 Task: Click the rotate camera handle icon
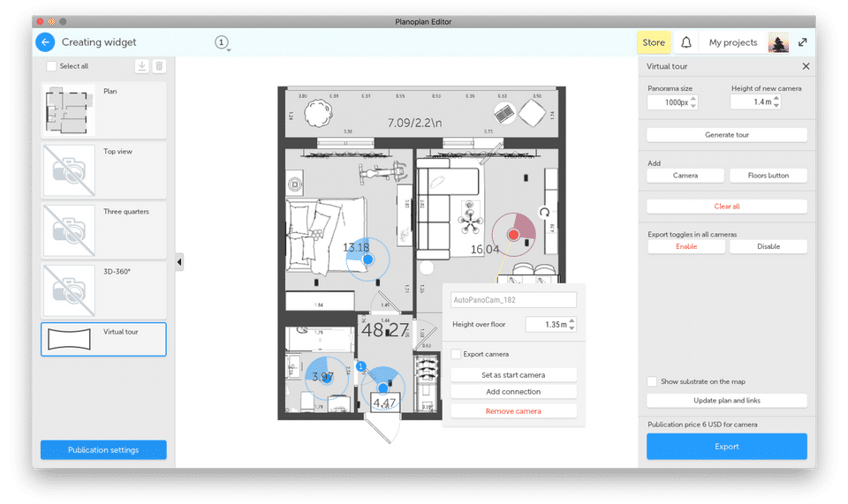545,213
